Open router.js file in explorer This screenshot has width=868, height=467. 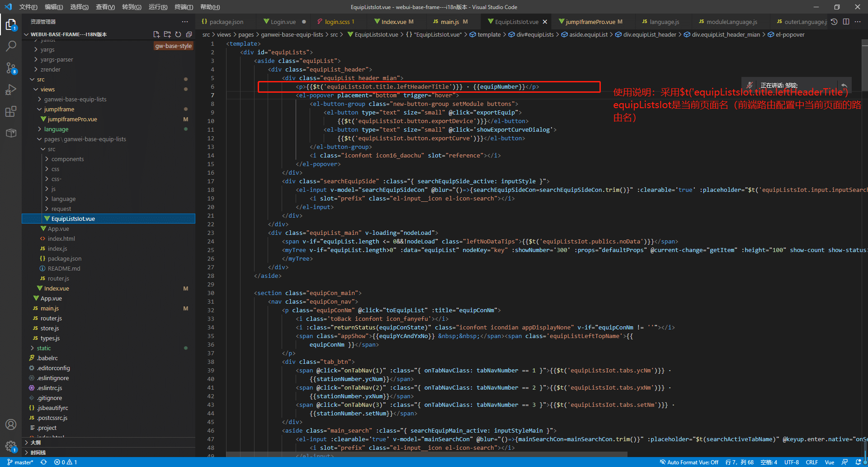pyautogui.click(x=51, y=319)
